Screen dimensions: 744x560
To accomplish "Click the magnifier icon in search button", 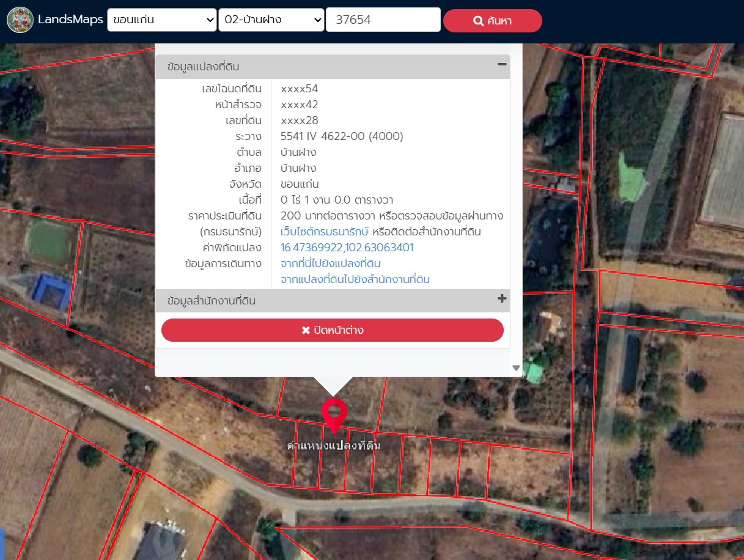I will tap(479, 21).
